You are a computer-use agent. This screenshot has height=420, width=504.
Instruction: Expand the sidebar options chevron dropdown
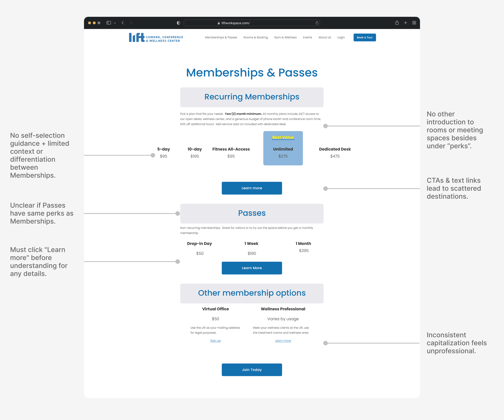click(x=115, y=23)
